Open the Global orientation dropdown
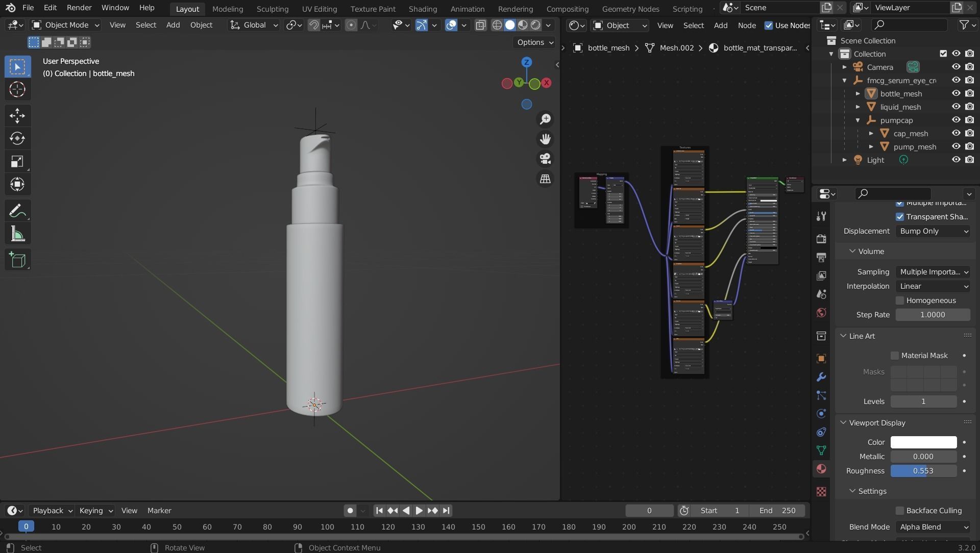This screenshot has height=553, width=980. (254, 25)
